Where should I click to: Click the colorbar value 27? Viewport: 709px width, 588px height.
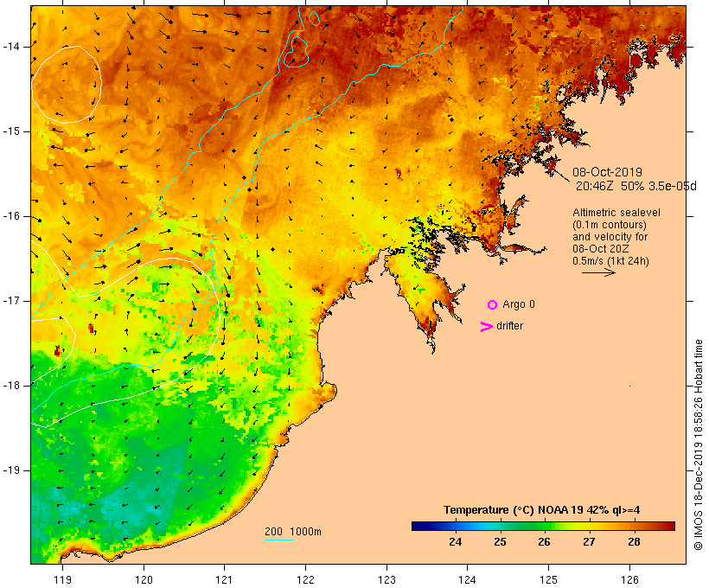[x=589, y=542]
